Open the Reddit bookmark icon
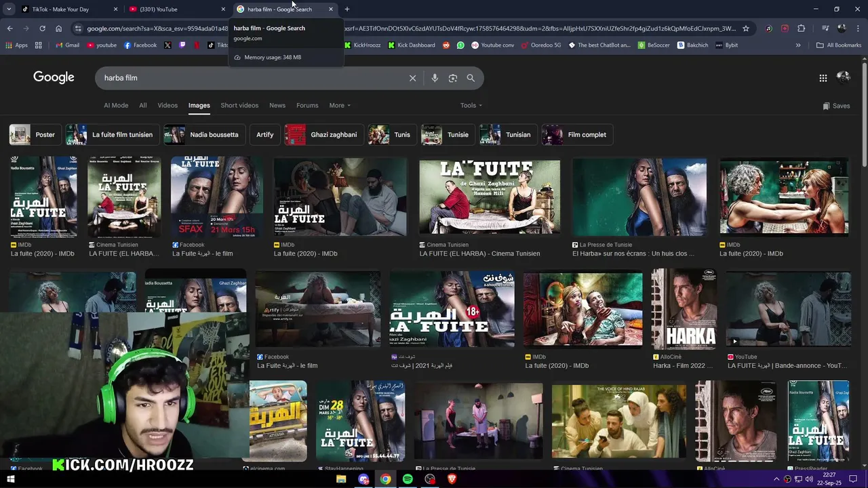Viewport: 868px width, 488px height. (446, 45)
